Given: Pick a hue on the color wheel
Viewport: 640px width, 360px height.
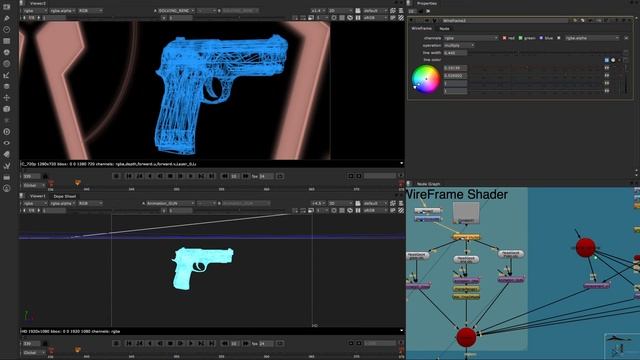Looking at the screenshot, I should [x=426, y=80].
